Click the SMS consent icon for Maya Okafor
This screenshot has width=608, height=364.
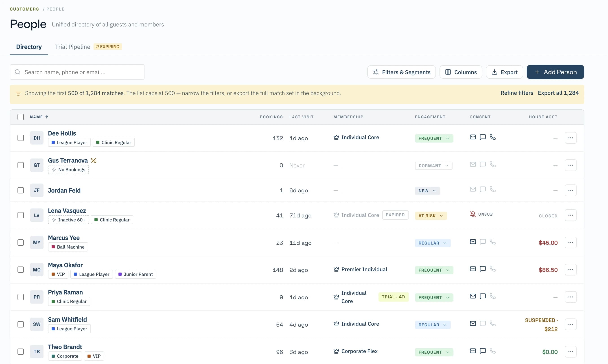pos(483,269)
